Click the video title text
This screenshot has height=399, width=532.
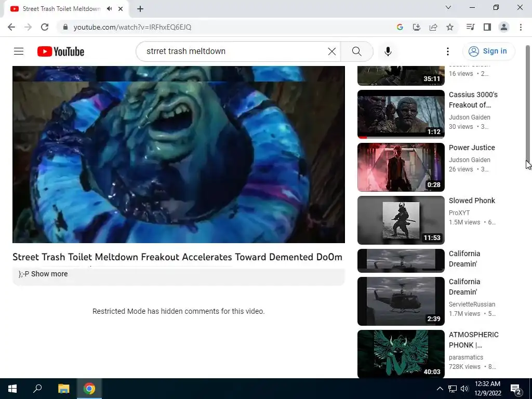tap(178, 257)
